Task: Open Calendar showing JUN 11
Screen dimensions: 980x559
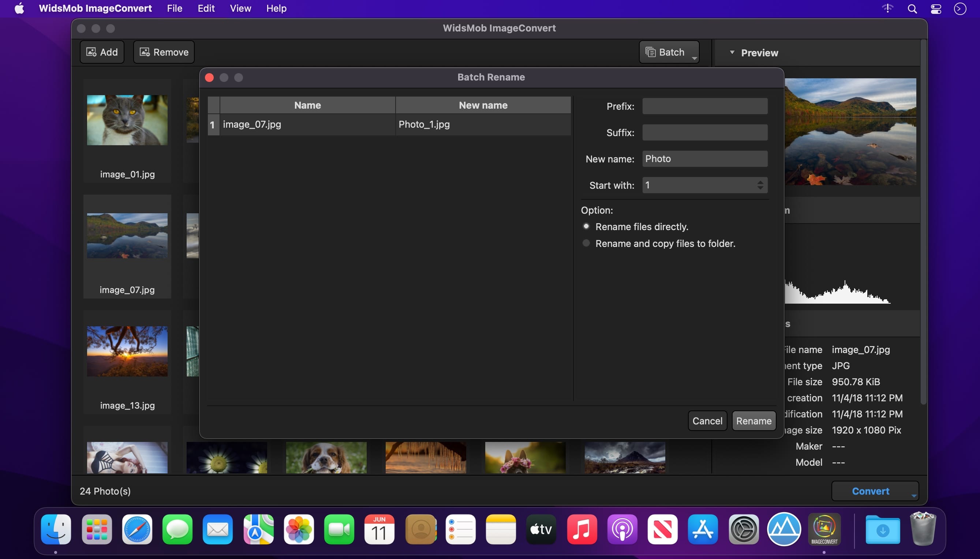Action: click(379, 529)
